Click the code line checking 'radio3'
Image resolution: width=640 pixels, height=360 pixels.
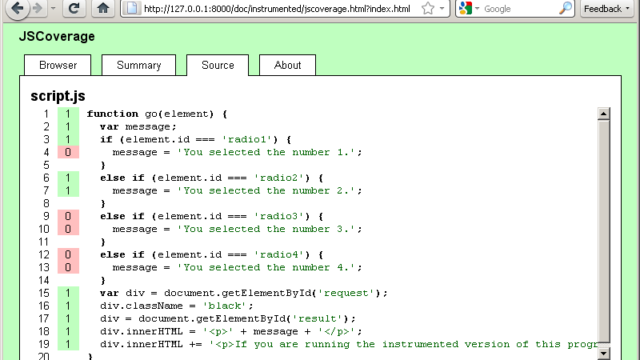211,216
